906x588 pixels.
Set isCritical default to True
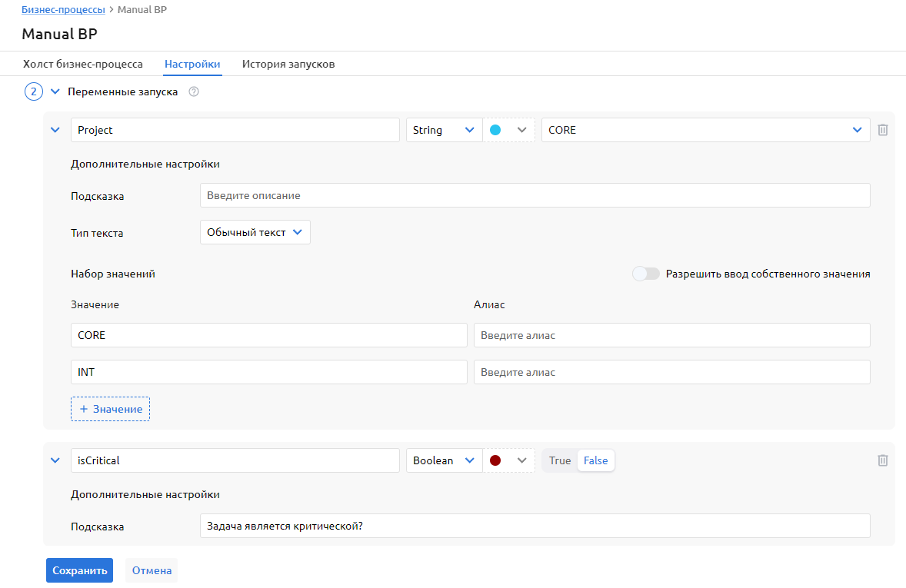[x=560, y=460]
